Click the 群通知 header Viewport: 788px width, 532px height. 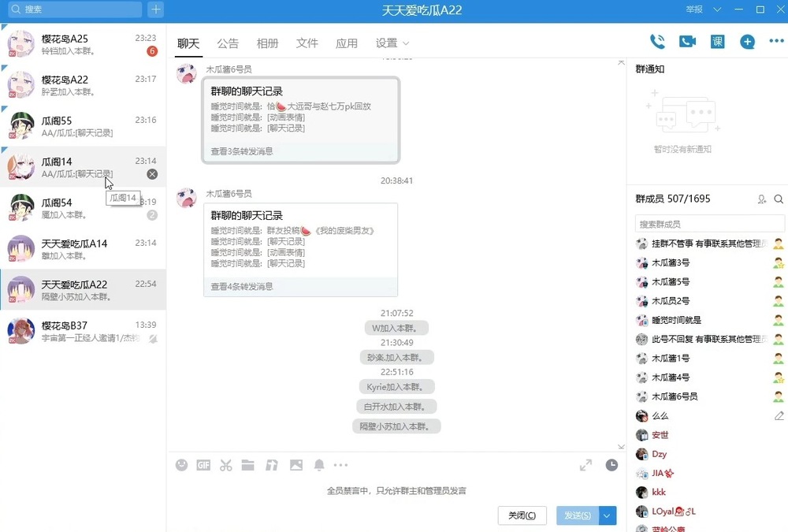click(x=650, y=69)
